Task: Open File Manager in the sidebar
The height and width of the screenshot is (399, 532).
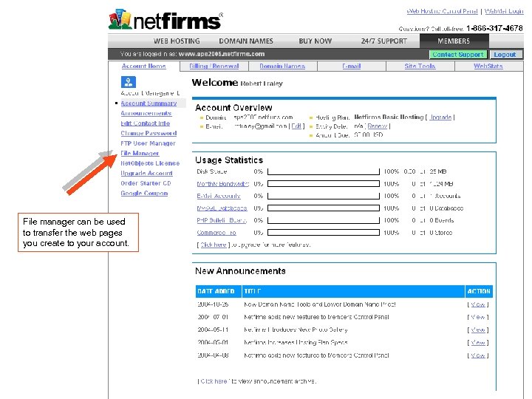Action: tap(140, 153)
